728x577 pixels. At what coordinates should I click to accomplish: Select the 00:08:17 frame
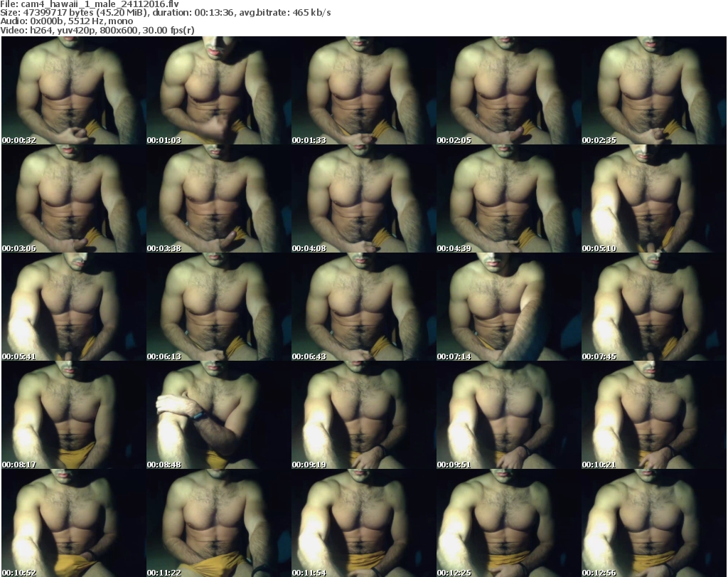[x=73, y=415]
